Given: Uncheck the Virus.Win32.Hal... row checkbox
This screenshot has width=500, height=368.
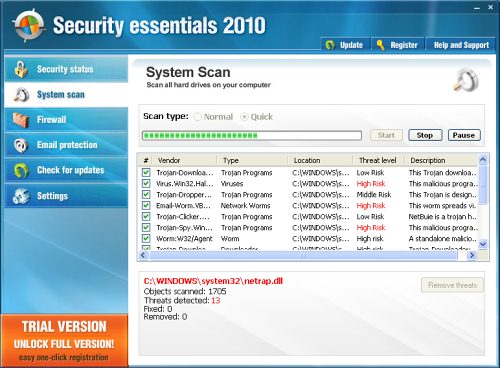Looking at the screenshot, I should click(146, 184).
